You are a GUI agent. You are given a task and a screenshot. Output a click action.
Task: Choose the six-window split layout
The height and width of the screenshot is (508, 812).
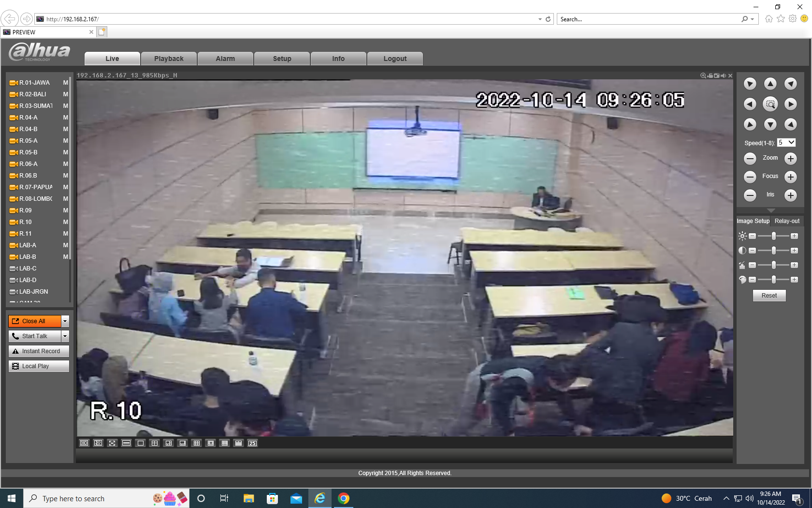[168, 443]
